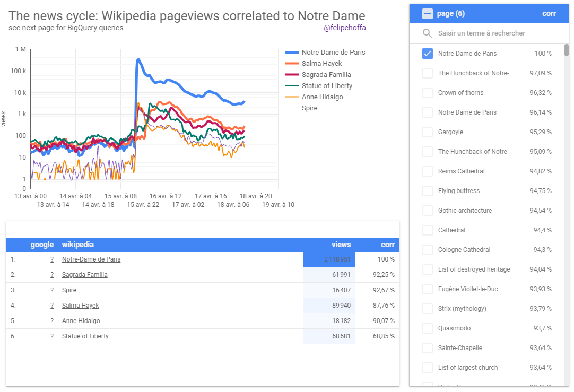The width and height of the screenshot is (574, 392).
Task: Sort table by the views column header
Action: [341, 245]
